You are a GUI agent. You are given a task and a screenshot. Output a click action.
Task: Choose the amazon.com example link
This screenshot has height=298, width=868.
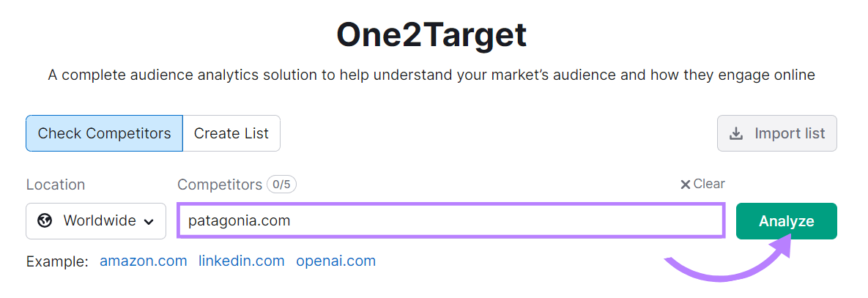point(144,261)
